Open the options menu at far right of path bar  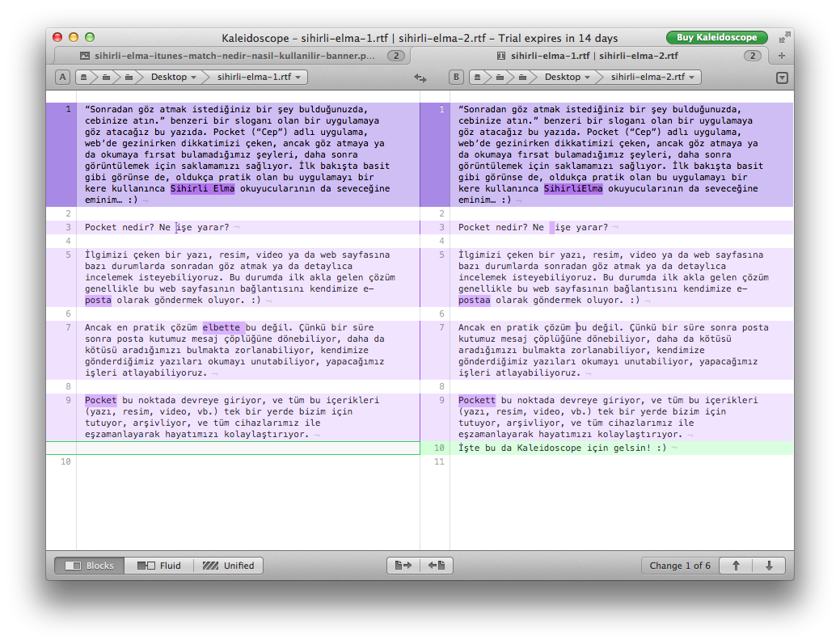(x=781, y=78)
